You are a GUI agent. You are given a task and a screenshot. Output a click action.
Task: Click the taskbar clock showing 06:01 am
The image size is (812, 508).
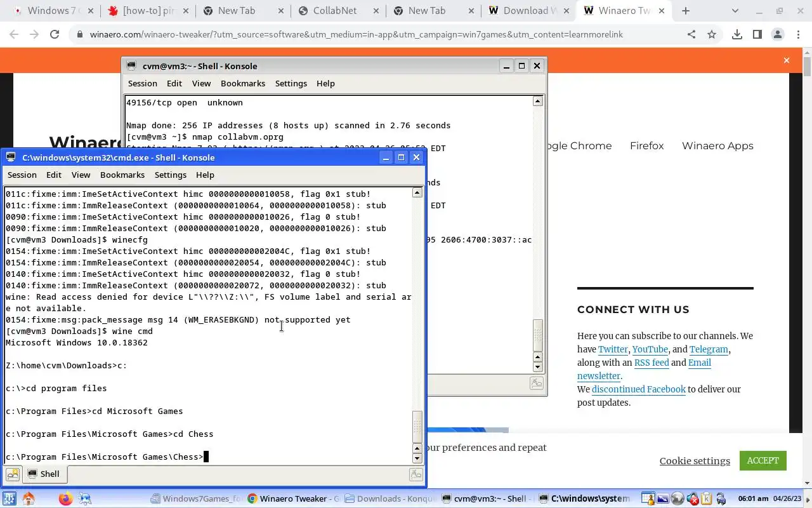point(754,498)
